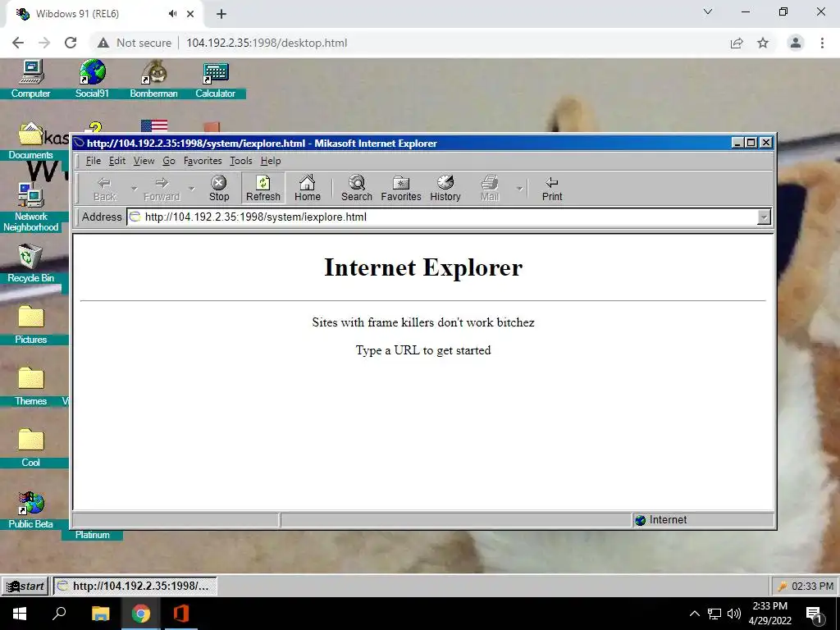840x630 pixels.
Task: Open the Edit menu
Action: pos(116,161)
